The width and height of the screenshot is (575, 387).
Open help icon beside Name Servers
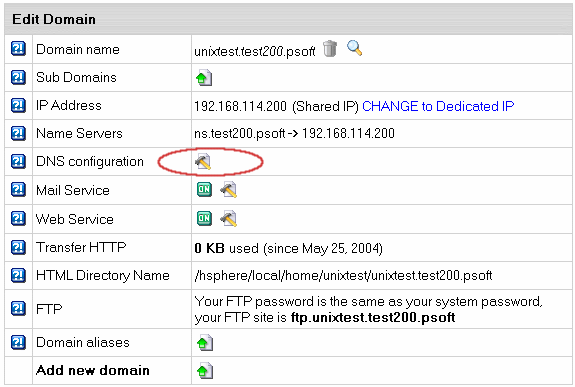(x=18, y=133)
